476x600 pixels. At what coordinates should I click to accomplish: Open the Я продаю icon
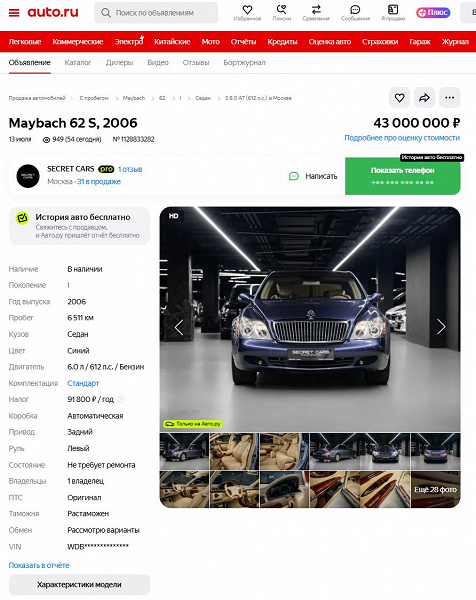point(393,10)
